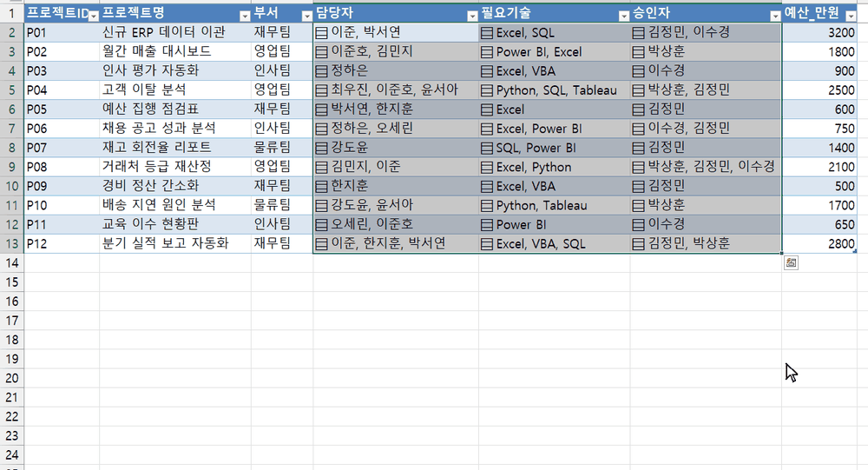The width and height of the screenshot is (868, 470).
Task: Select cell 월간 매출 대시보드
Action: [x=175, y=52]
